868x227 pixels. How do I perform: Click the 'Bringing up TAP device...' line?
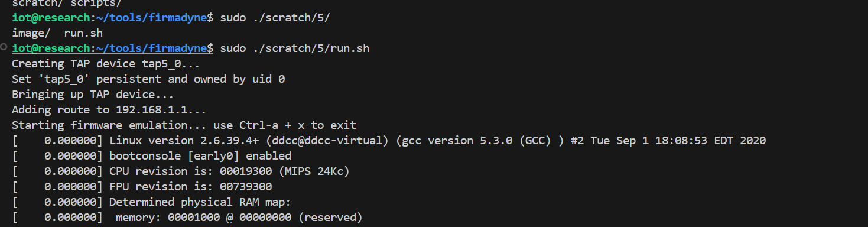click(93, 95)
